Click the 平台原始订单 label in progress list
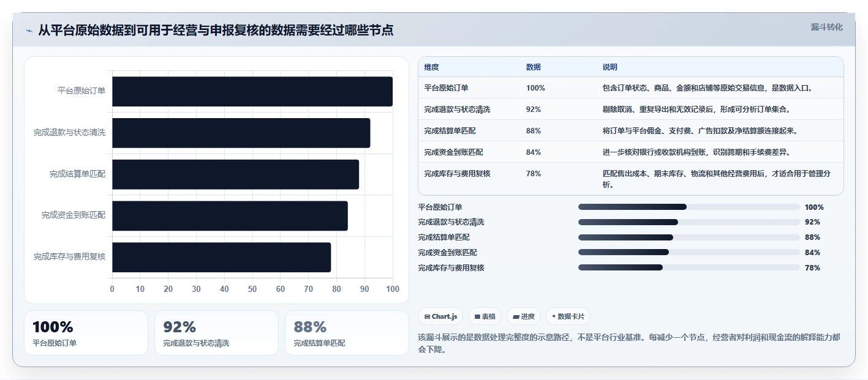This screenshot has height=380, width=868. (440, 207)
